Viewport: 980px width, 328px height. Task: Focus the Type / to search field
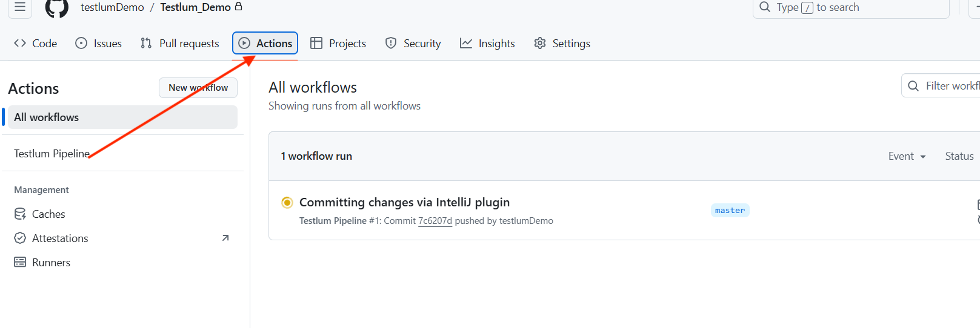[x=851, y=7]
